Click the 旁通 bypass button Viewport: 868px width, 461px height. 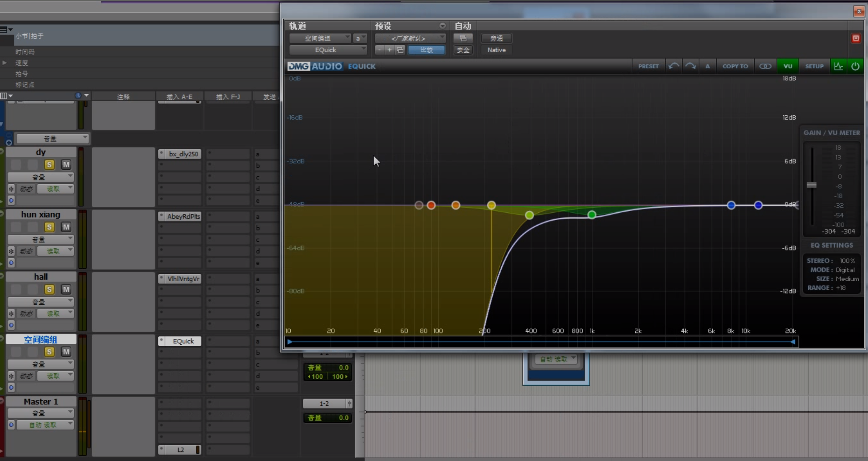tap(496, 38)
